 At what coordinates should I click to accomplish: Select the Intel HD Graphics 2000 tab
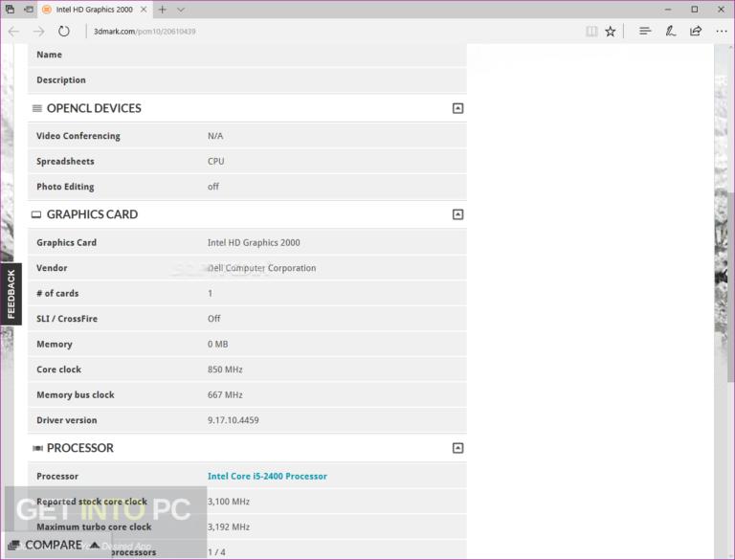[x=94, y=10]
